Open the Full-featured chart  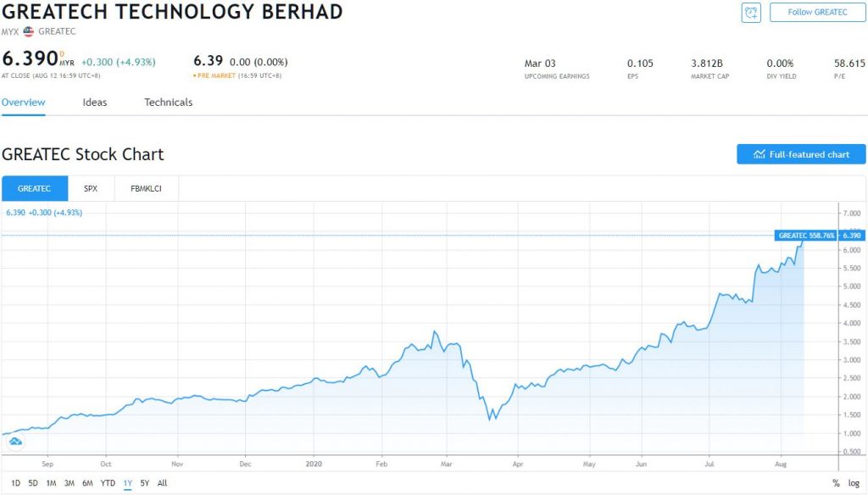801,154
